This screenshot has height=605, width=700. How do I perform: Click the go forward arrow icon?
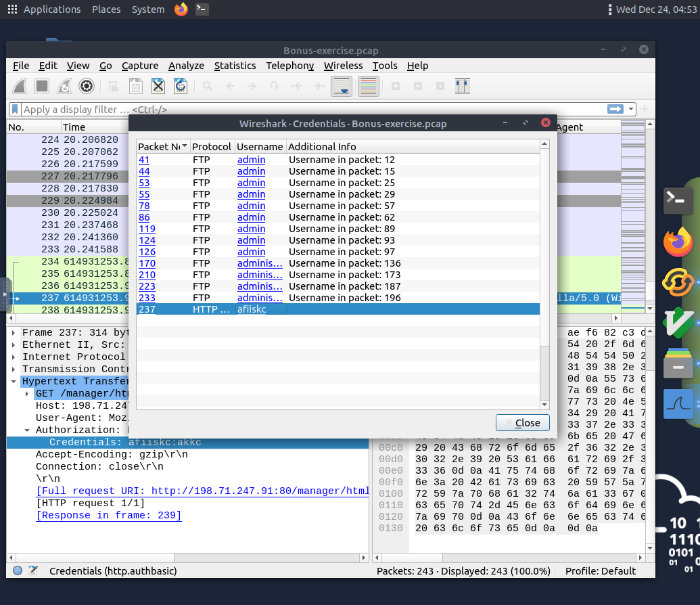(x=252, y=86)
